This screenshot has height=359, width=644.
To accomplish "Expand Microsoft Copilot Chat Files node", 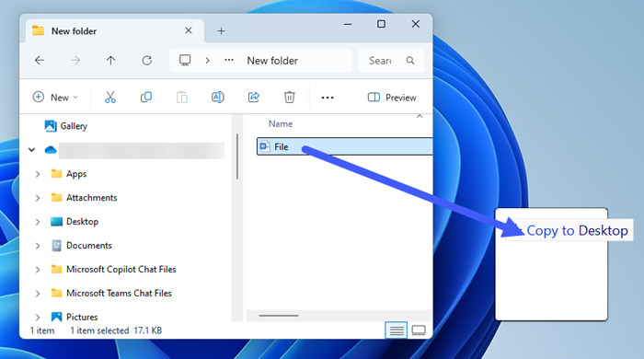I will coord(38,270).
